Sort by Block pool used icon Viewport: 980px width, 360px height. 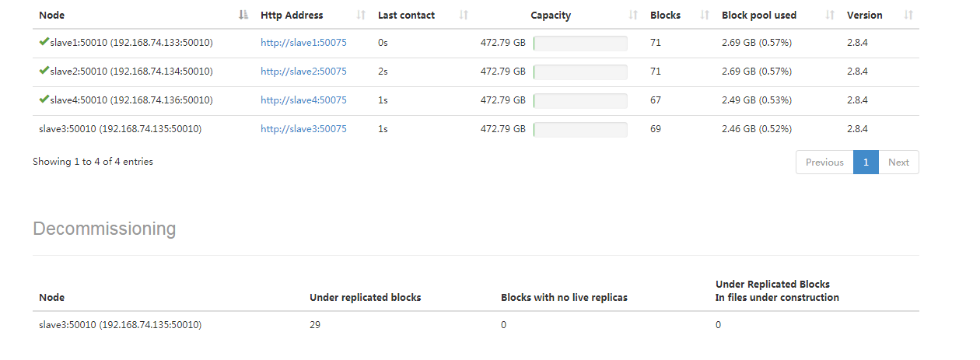click(830, 15)
